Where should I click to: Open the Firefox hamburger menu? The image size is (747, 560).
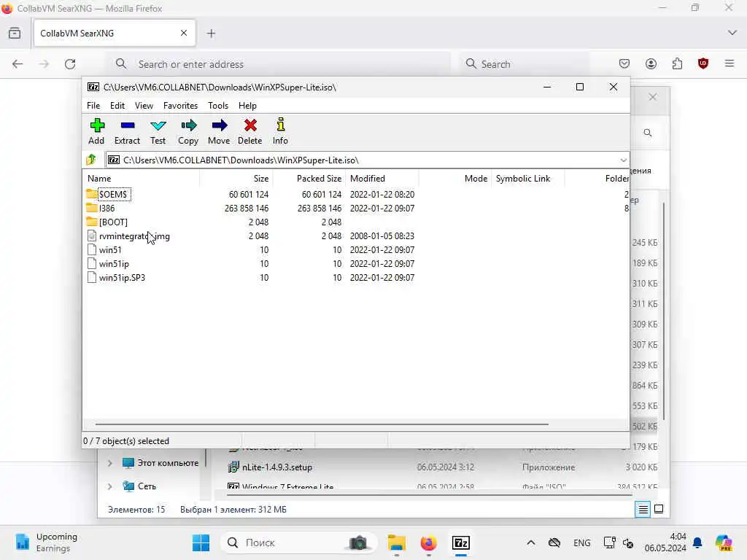[729, 63]
